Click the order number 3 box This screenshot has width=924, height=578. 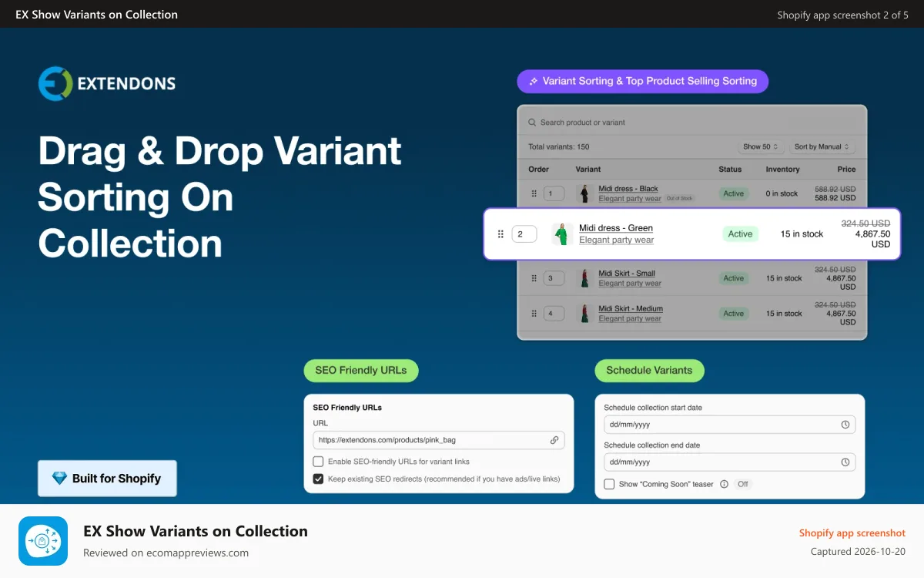point(554,278)
